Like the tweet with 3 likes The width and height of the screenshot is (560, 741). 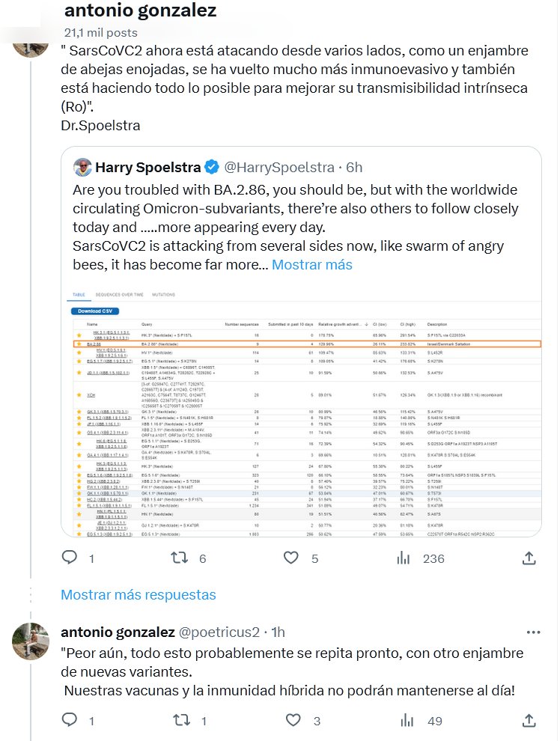coord(292,721)
